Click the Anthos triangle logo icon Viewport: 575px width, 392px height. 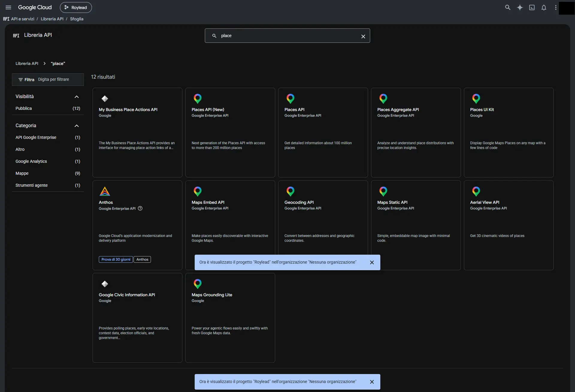[105, 191]
